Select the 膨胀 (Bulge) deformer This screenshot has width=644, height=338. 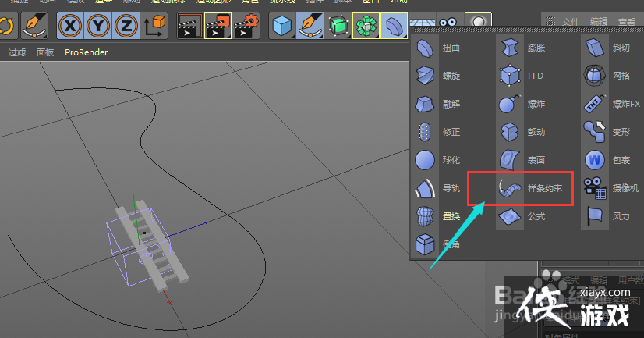pos(522,48)
